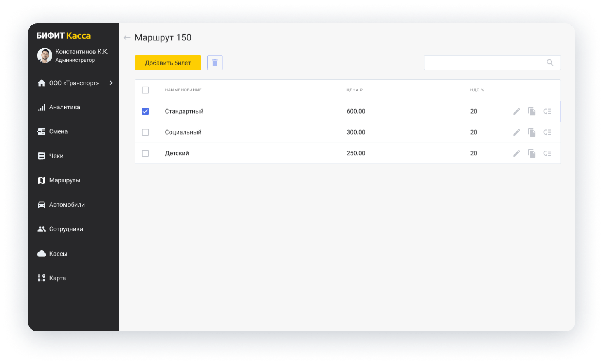Click the Смена sidebar icon
The image size is (603, 364).
[x=42, y=132]
